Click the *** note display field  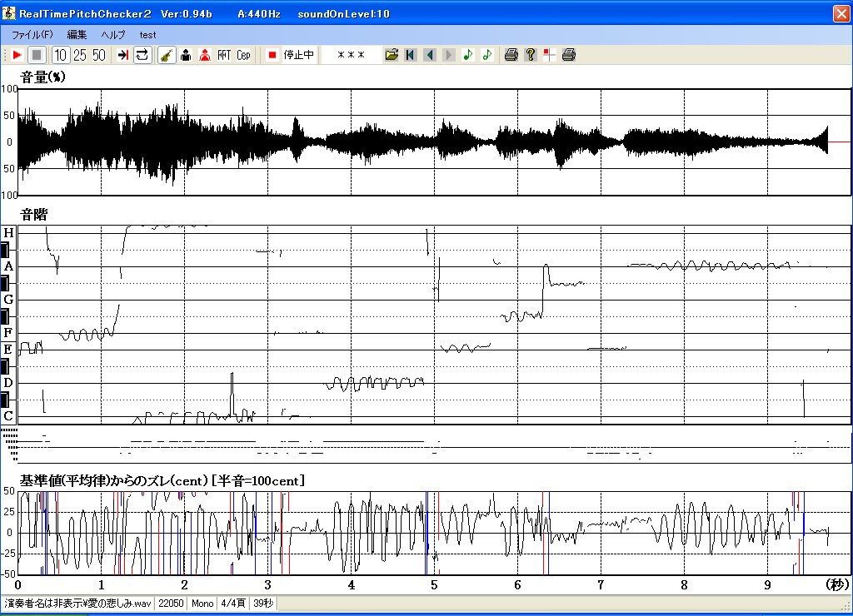351,55
